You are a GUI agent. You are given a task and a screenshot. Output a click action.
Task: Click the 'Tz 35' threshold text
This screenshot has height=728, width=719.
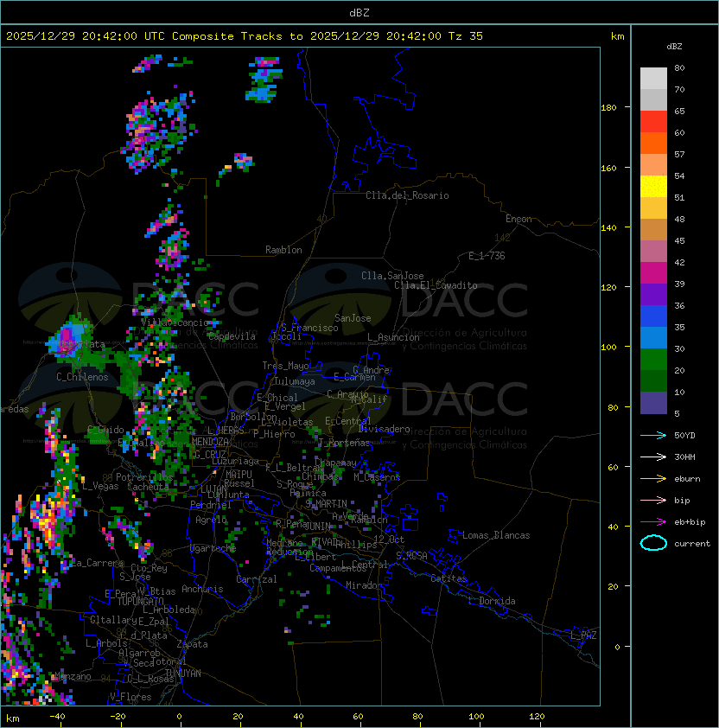[466, 36]
